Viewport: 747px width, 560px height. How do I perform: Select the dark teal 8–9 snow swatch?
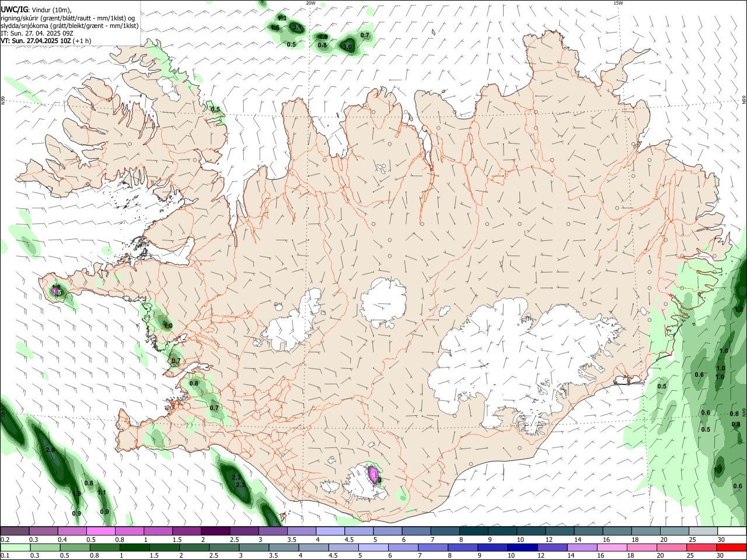pyautogui.click(x=474, y=531)
